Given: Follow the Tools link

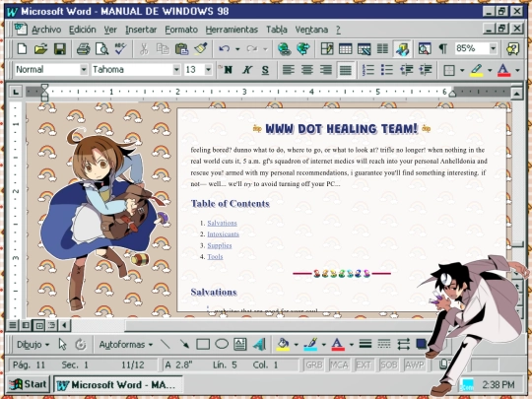Looking at the screenshot, I should pos(215,256).
